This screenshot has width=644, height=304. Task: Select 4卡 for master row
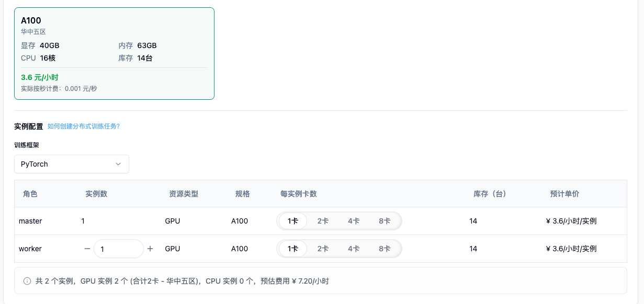point(354,221)
